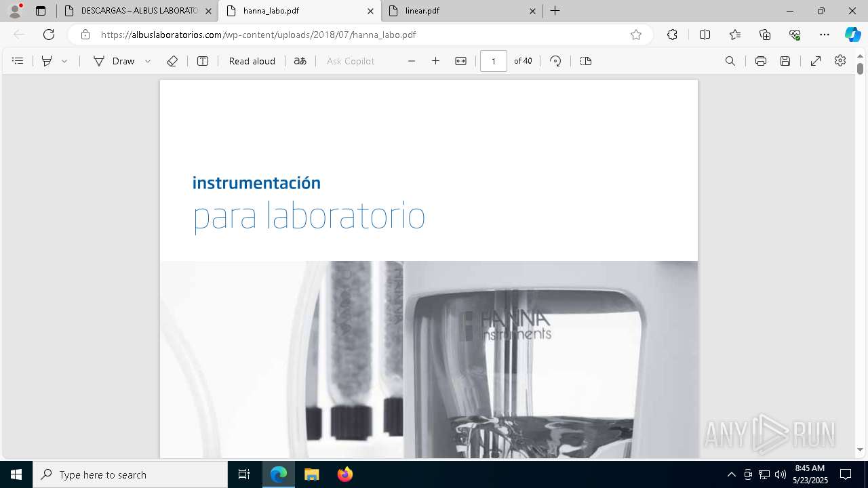868x488 pixels.
Task: Add this page to favorites
Action: [636, 35]
